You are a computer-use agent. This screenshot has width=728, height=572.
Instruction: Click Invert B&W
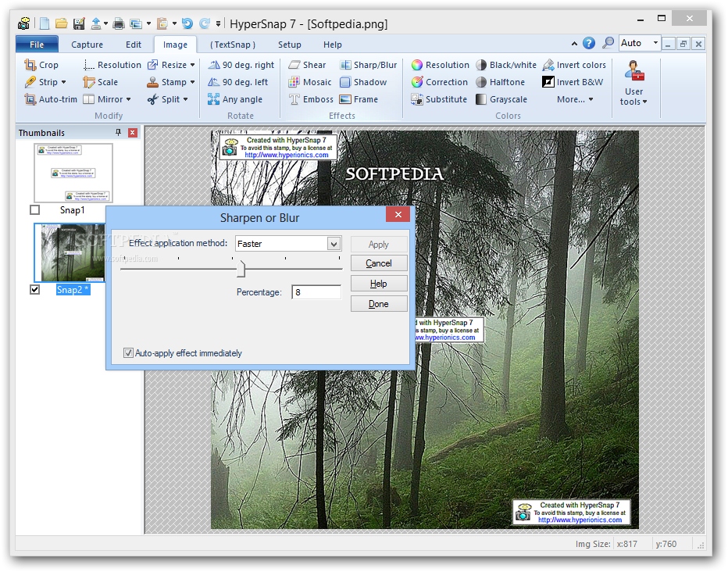pos(573,82)
